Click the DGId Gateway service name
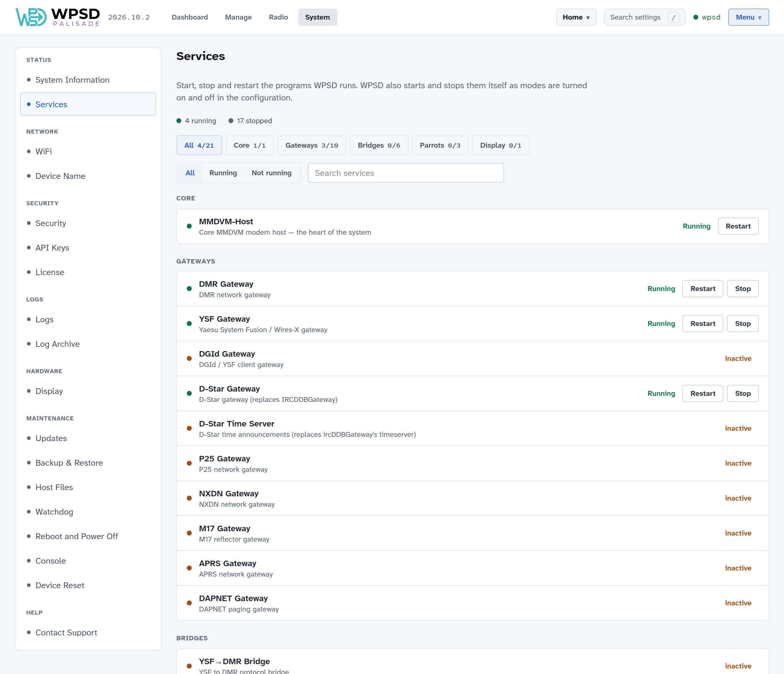784x674 pixels. [227, 354]
